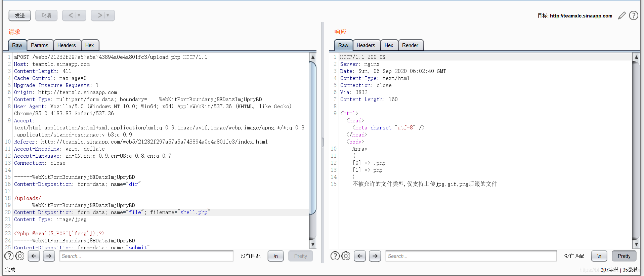Click the "Server: nginx" response header

(360, 64)
